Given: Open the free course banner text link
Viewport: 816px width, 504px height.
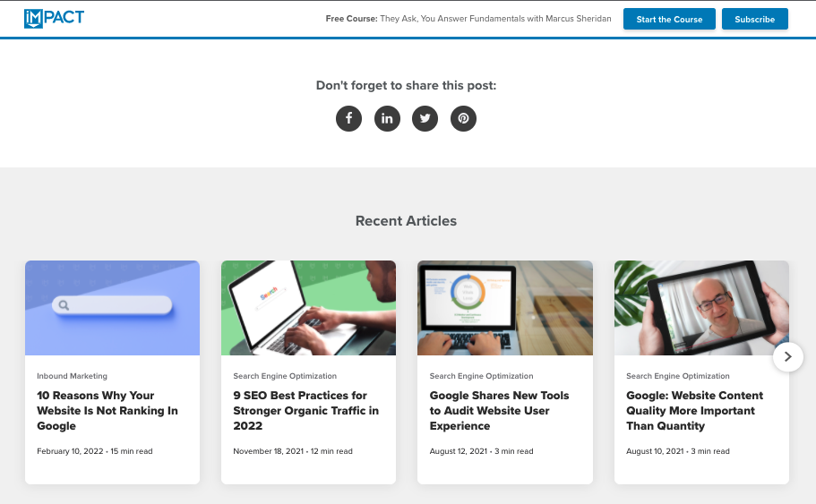Looking at the screenshot, I should point(468,19).
